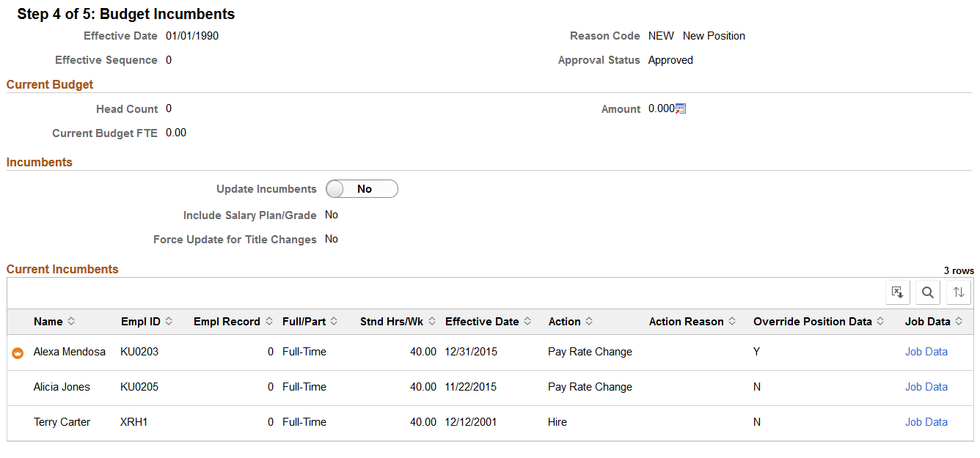
Task: Sort by Effective Date column icon
Action: (527, 322)
